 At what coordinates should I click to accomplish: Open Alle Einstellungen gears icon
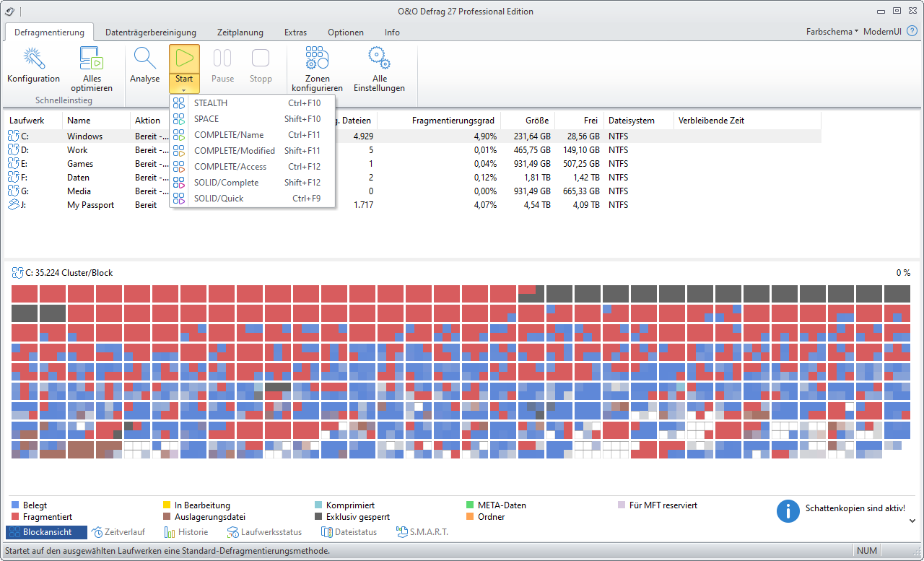point(379,58)
